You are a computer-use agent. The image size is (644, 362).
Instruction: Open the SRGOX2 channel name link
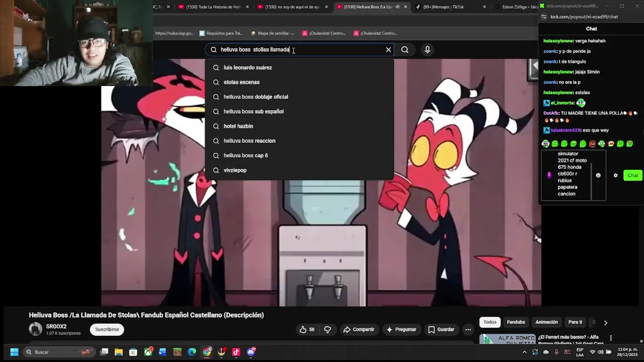pos(56,326)
